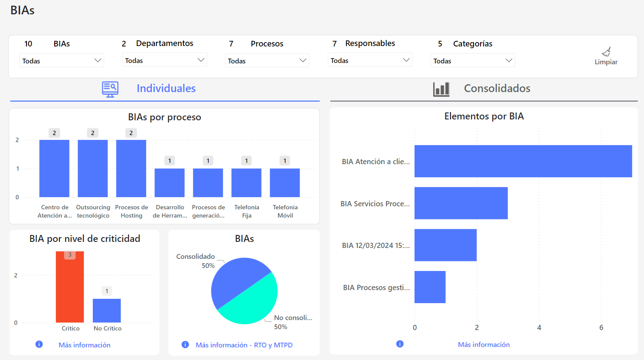
Task: Expand the Procesos filter dropdown
Action: (267, 61)
